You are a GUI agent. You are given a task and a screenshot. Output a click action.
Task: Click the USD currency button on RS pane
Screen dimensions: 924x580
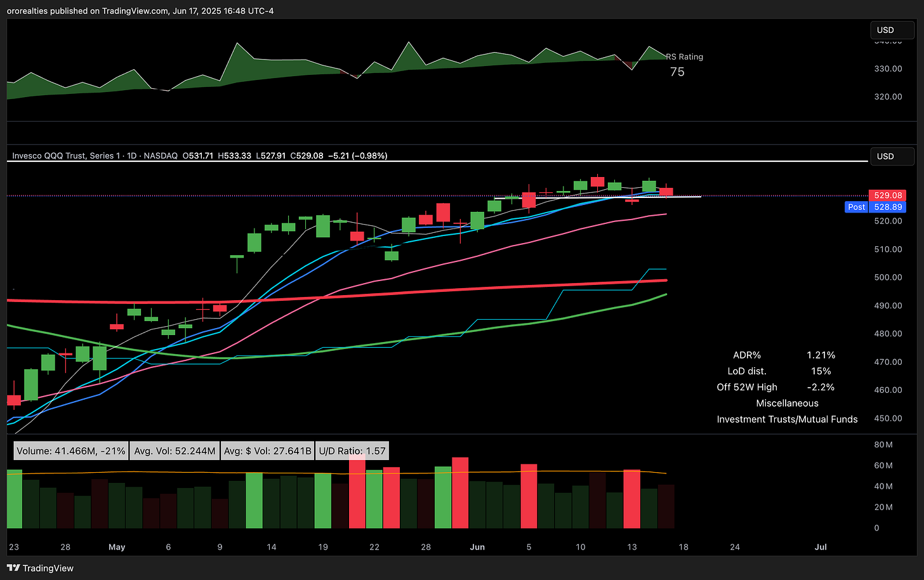(892, 30)
